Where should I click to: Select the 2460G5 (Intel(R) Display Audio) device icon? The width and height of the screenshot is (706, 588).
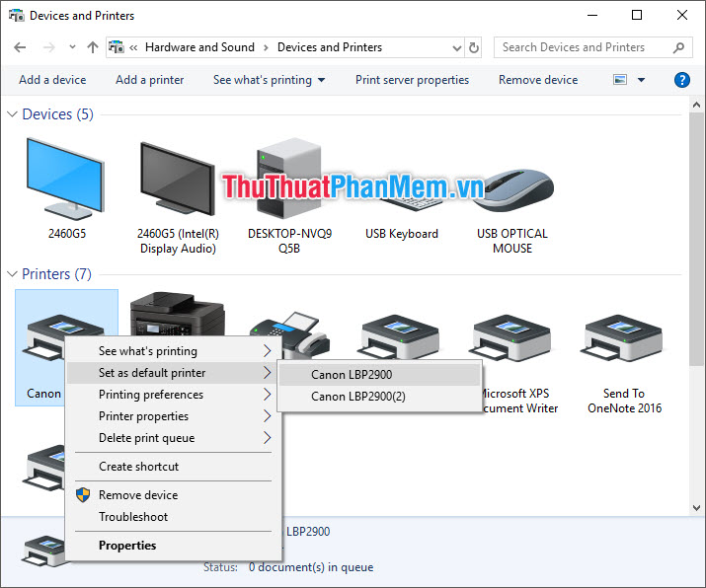(178, 179)
